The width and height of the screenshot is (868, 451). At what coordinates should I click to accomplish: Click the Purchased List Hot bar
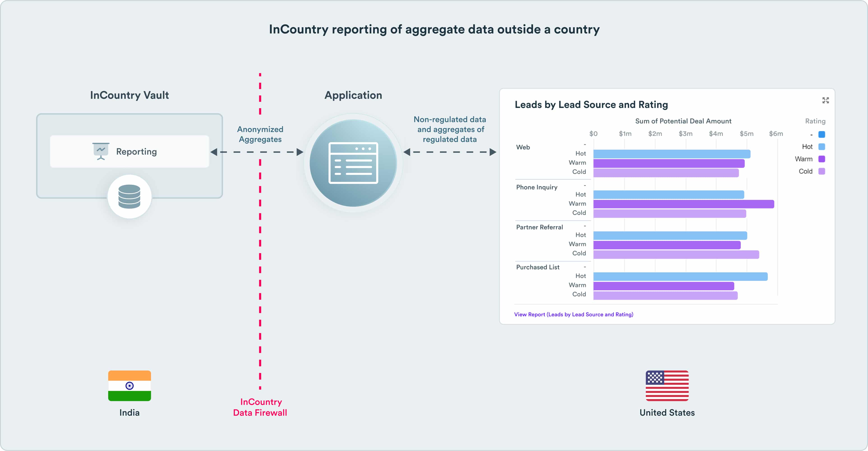click(x=681, y=276)
